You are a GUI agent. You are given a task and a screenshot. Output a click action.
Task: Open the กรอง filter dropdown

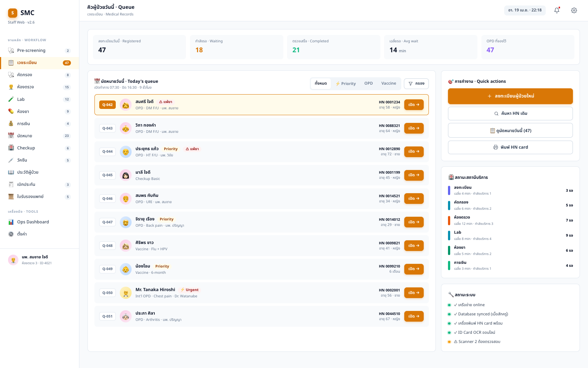click(x=416, y=84)
